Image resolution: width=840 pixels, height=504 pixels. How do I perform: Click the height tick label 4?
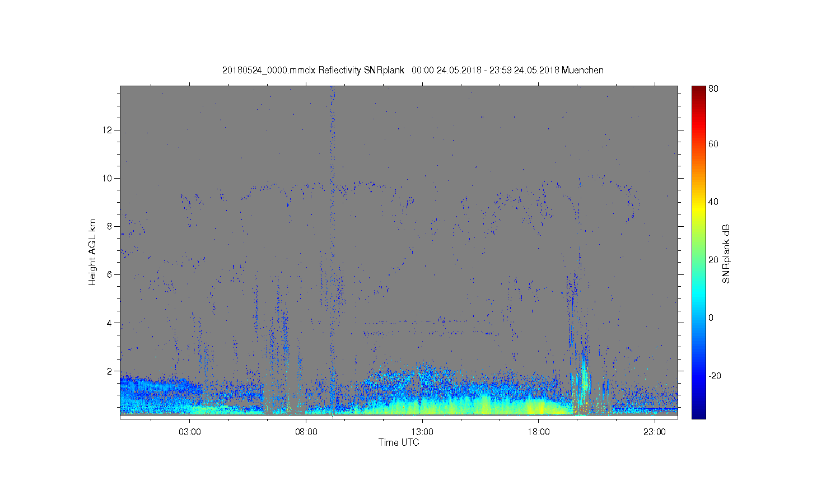click(x=110, y=323)
